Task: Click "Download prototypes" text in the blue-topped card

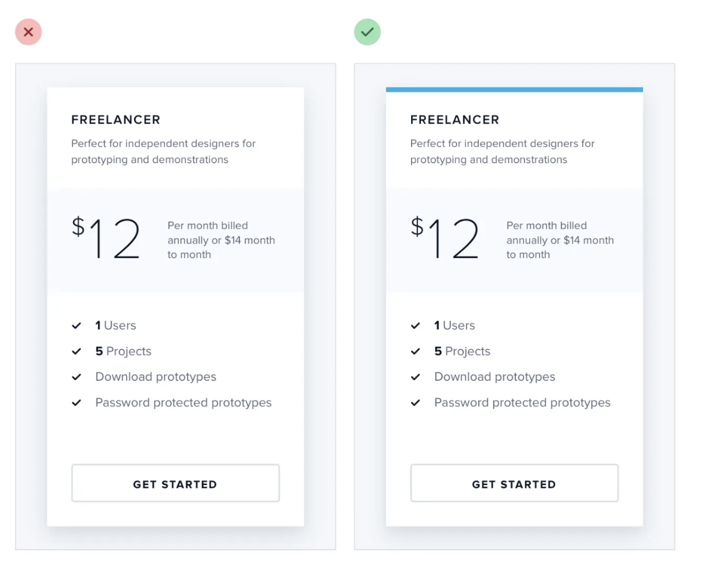Action: click(495, 377)
